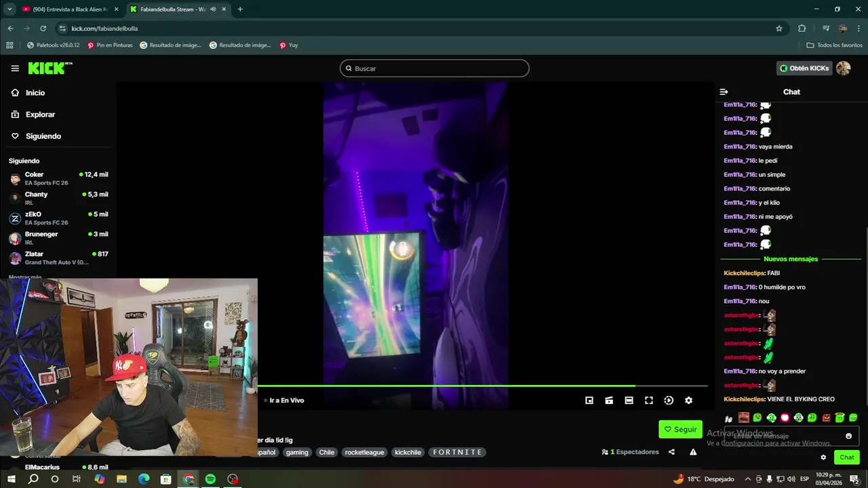Viewport: 868px width, 488px height.
Task: Click the Buscar search field
Action: tap(434, 68)
